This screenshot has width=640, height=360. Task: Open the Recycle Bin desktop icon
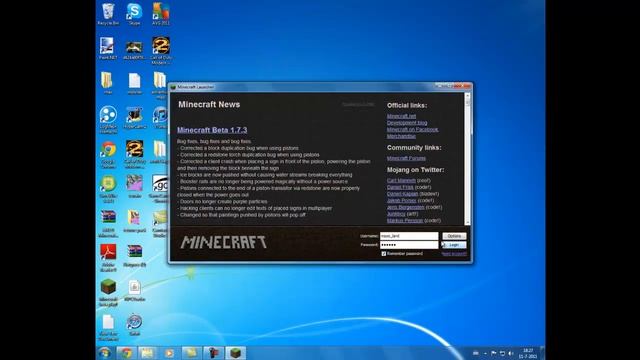click(108, 14)
